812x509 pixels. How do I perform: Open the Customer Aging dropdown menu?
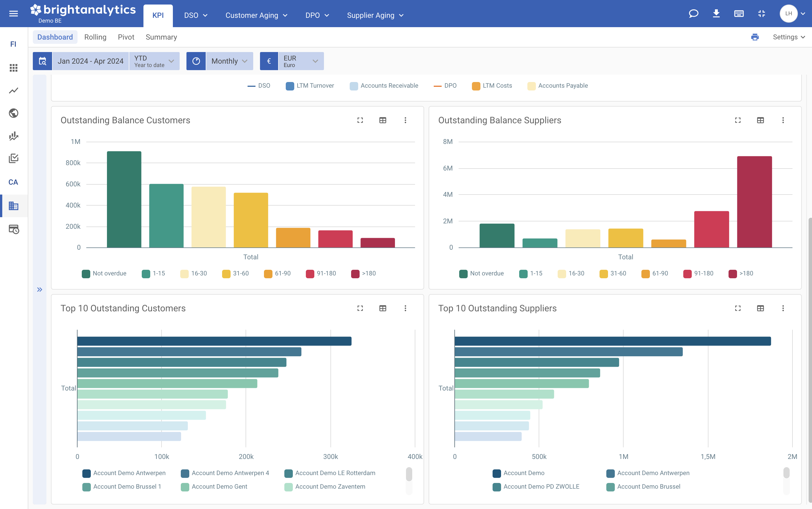(x=256, y=15)
